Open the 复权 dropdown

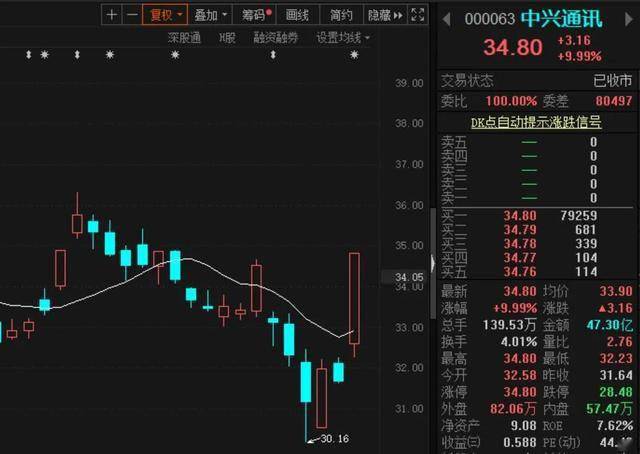[165, 15]
